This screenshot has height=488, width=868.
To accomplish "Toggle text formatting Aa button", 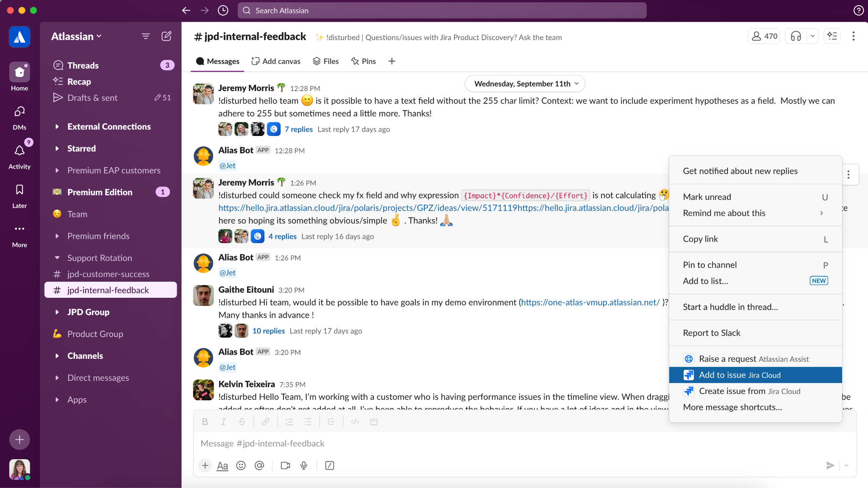I will click(x=222, y=466).
